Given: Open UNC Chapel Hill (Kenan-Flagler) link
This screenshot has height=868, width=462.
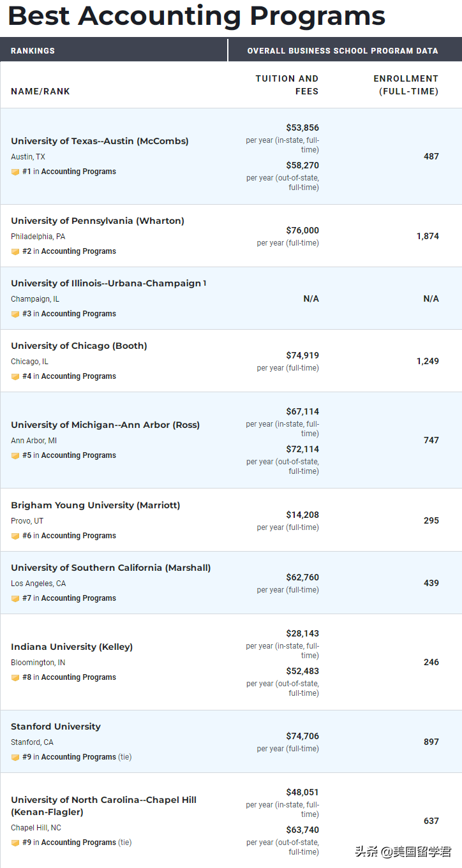Looking at the screenshot, I should 103,805.
